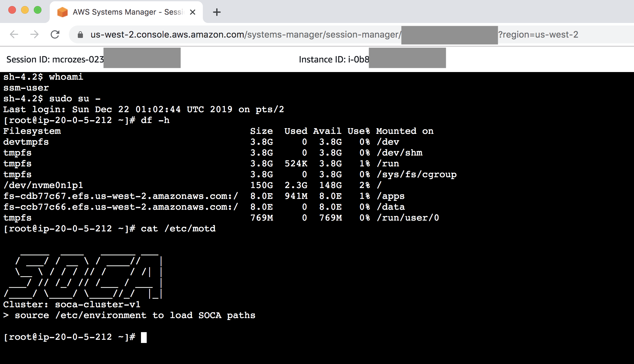Reload the page with the refresh icon
The image size is (634, 364).
[55, 34]
